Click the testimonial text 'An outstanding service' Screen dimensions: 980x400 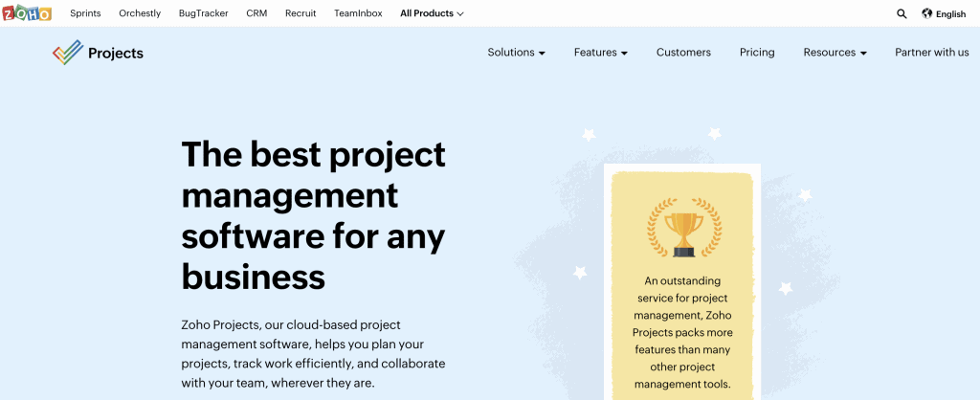coord(682,332)
